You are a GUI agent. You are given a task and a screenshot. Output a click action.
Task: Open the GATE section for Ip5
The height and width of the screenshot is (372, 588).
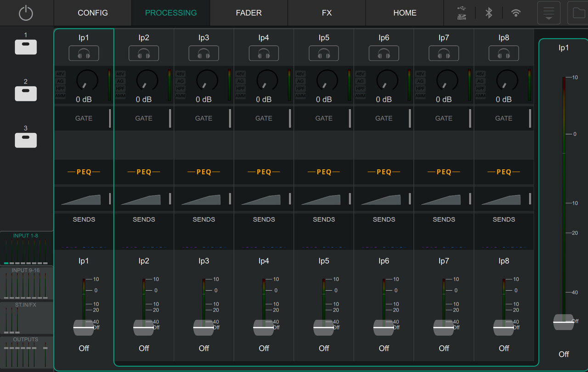pos(324,118)
